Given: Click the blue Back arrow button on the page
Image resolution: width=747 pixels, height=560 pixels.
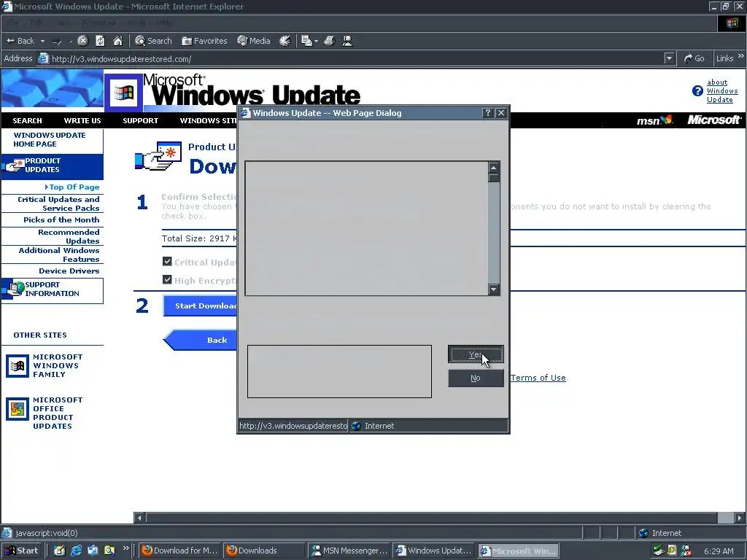Looking at the screenshot, I should click(x=200, y=340).
